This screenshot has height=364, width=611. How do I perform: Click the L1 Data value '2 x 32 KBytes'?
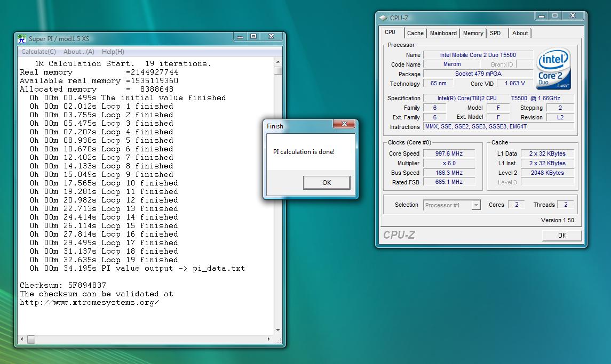tap(547, 154)
